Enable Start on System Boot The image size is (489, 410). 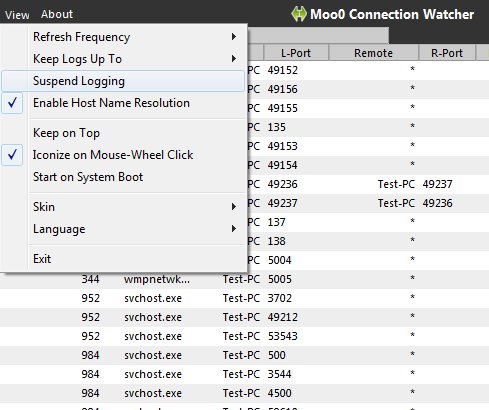click(x=123, y=177)
